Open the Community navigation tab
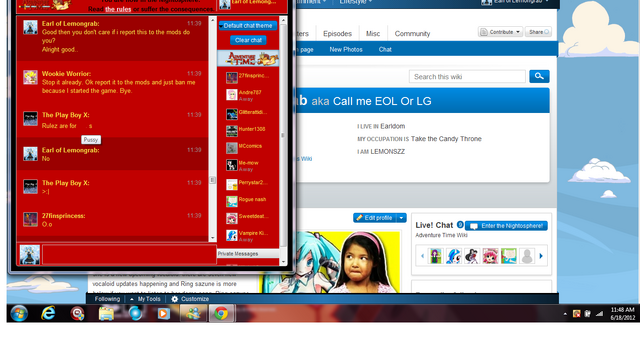This screenshot has height=360, width=640. (x=412, y=33)
